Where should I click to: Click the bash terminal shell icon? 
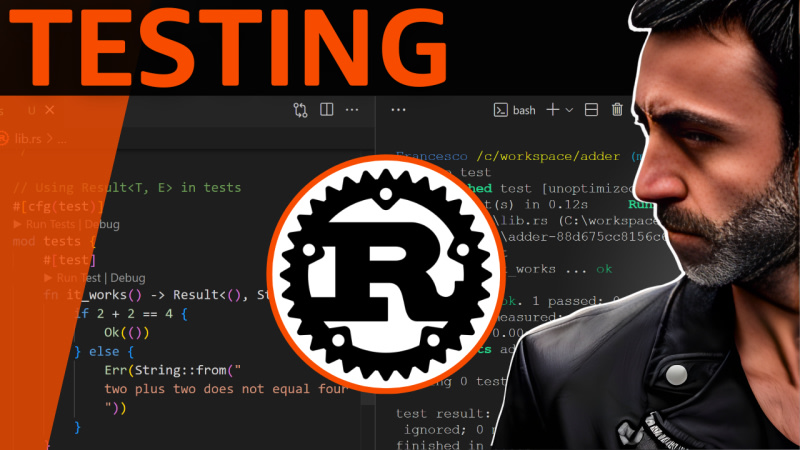coord(501,110)
